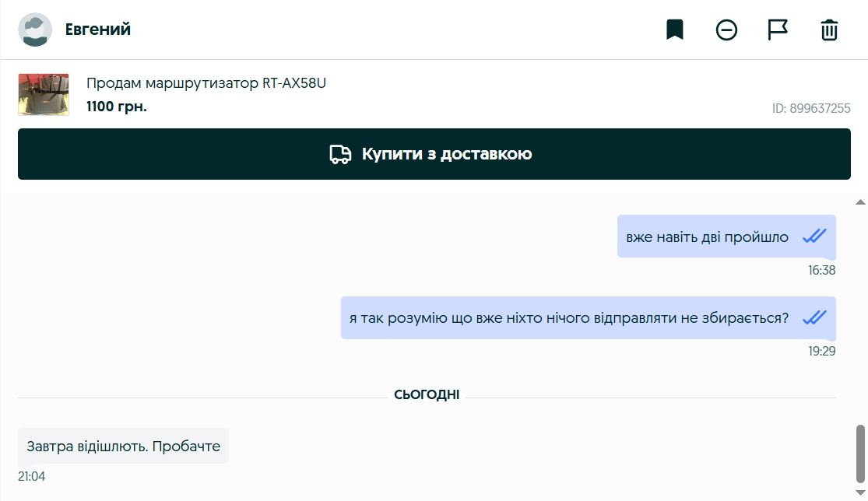Open the router listing thumbnail image
This screenshot has width=868, height=501.
[x=44, y=95]
